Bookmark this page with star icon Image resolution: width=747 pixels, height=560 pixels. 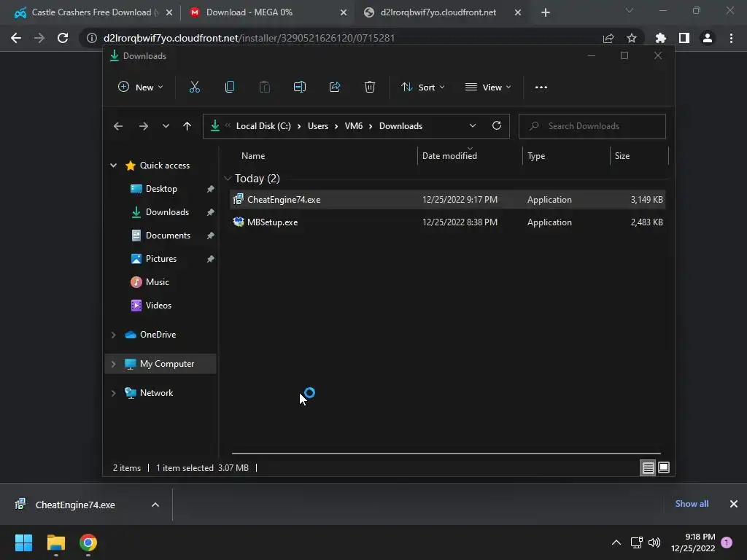pyautogui.click(x=632, y=38)
